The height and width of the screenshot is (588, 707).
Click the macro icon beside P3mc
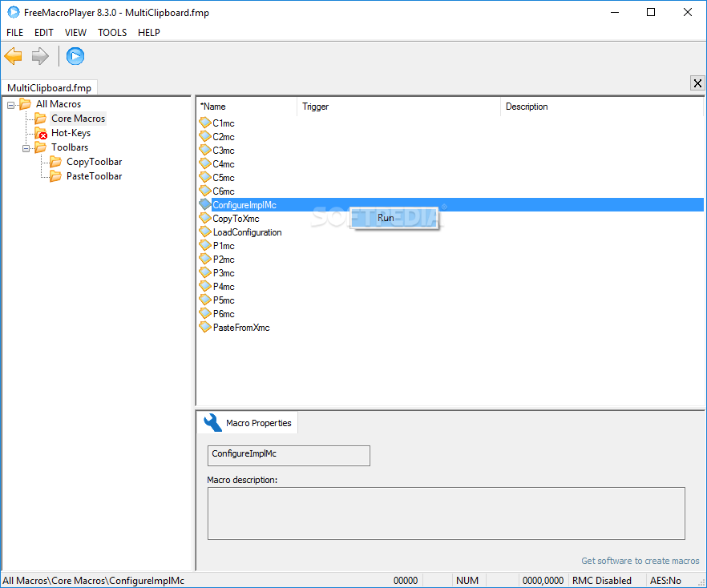tap(205, 272)
